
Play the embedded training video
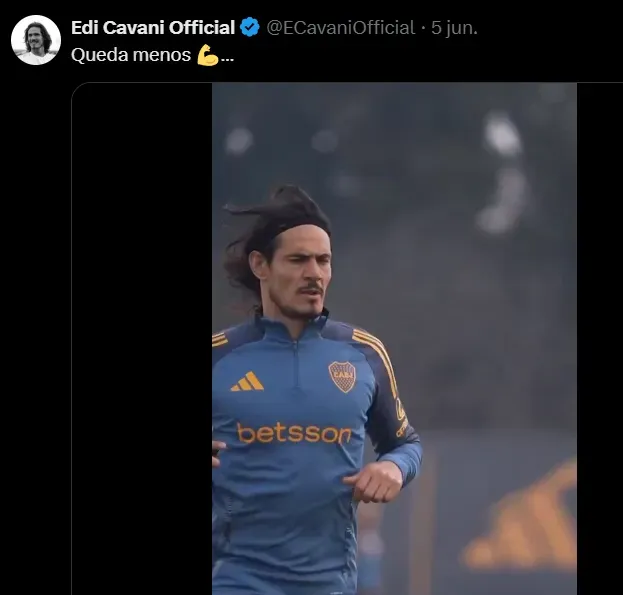[x=394, y=338]
